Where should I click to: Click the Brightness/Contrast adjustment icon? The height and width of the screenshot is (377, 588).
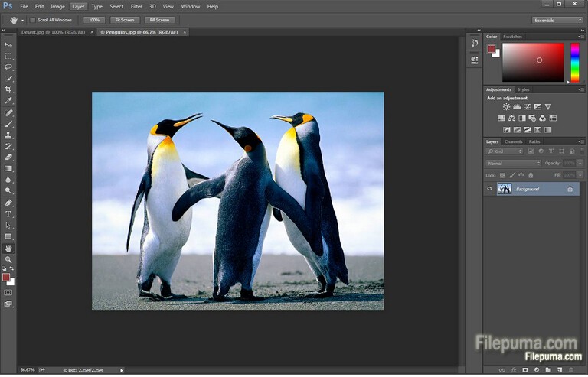coord(506,107)
